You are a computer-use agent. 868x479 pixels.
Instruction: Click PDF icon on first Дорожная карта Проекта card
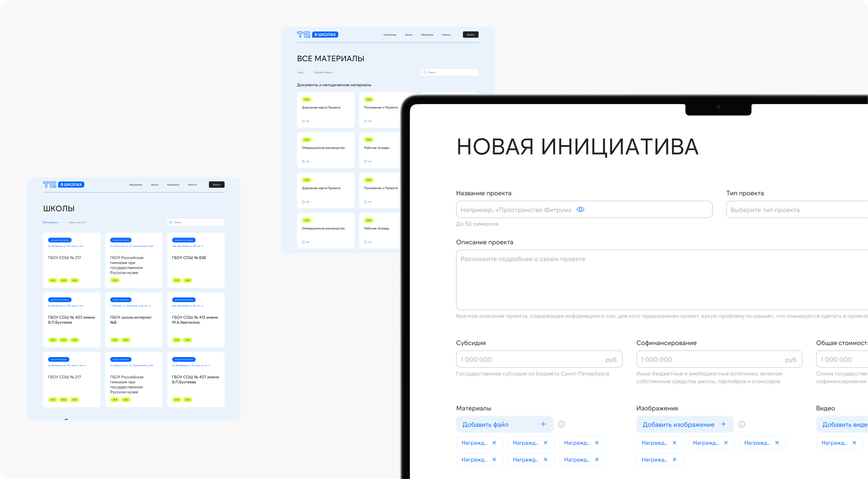[304, 121]
